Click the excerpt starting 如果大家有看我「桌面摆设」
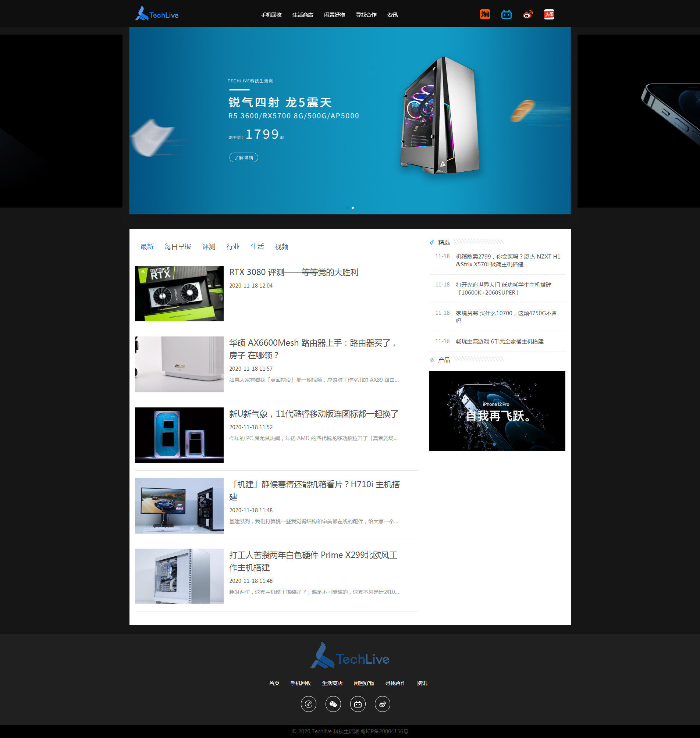Image resolution: width=700 pixels, height=738 pixels. 314,380
